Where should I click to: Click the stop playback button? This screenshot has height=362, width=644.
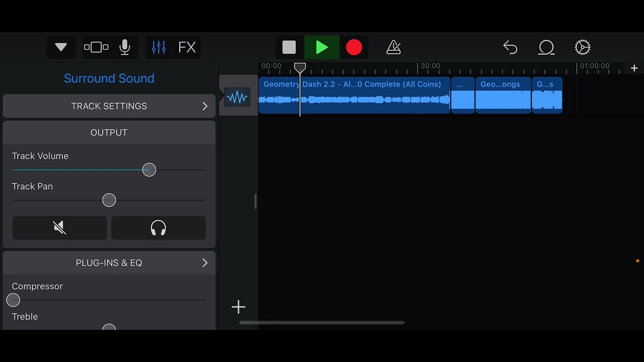(x=289, y=47)
